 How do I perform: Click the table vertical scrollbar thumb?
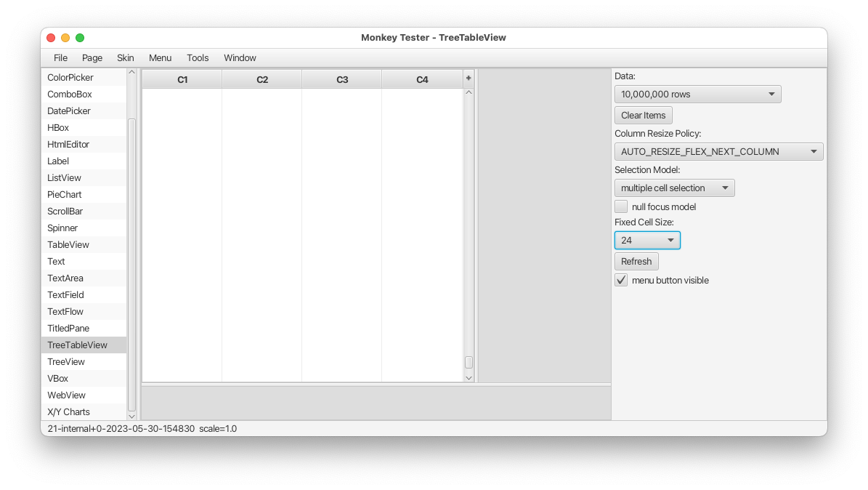coord(469,362)
